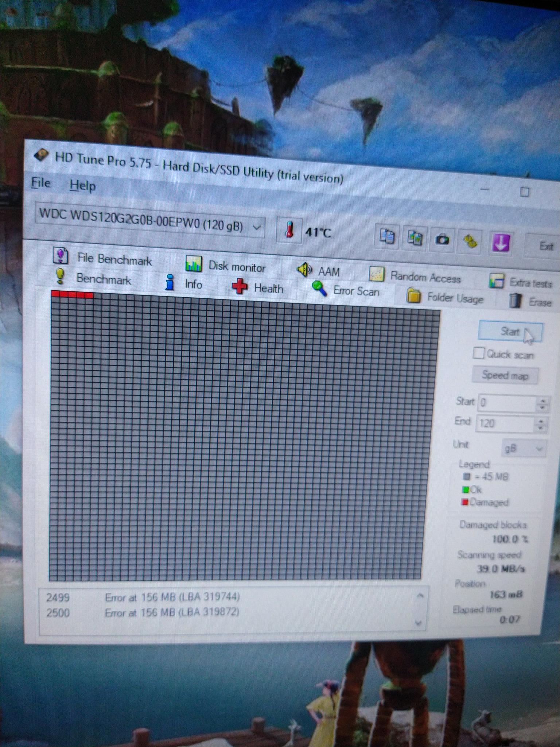
Task: Click the 0:07 elapsed time value
Action: 510,619
